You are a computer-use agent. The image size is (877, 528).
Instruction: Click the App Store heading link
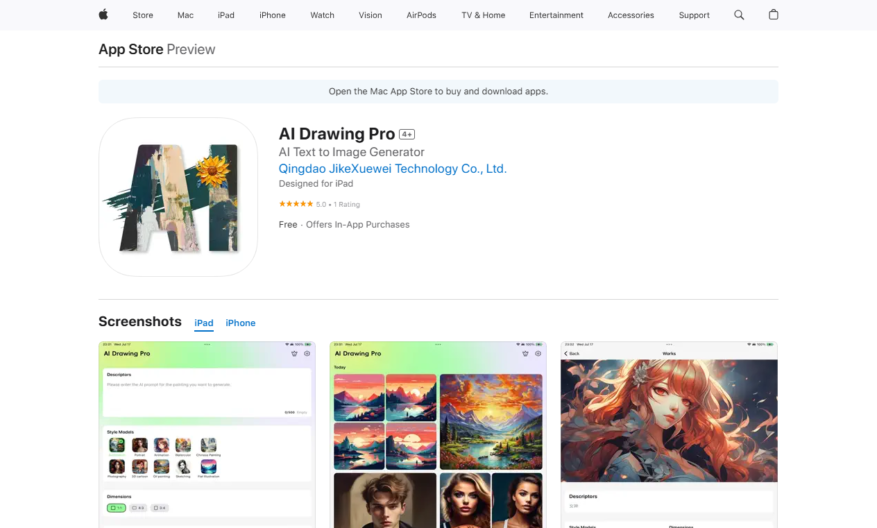click(131, 49)
